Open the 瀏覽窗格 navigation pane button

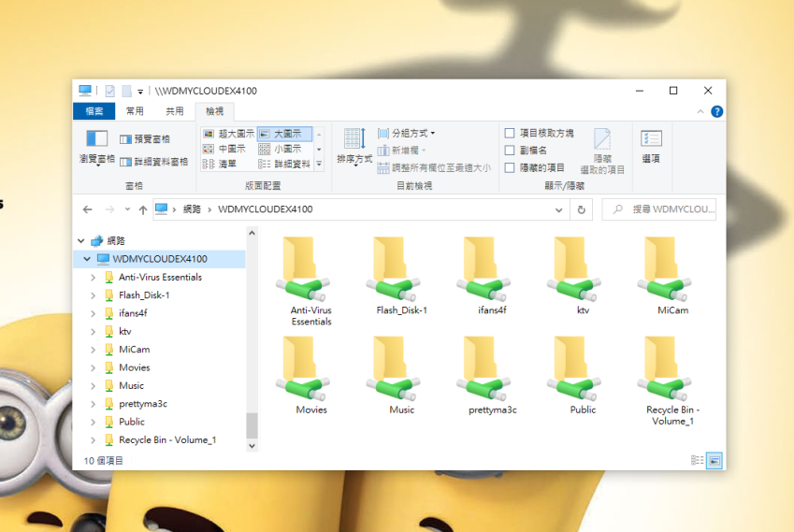point(96,148)
